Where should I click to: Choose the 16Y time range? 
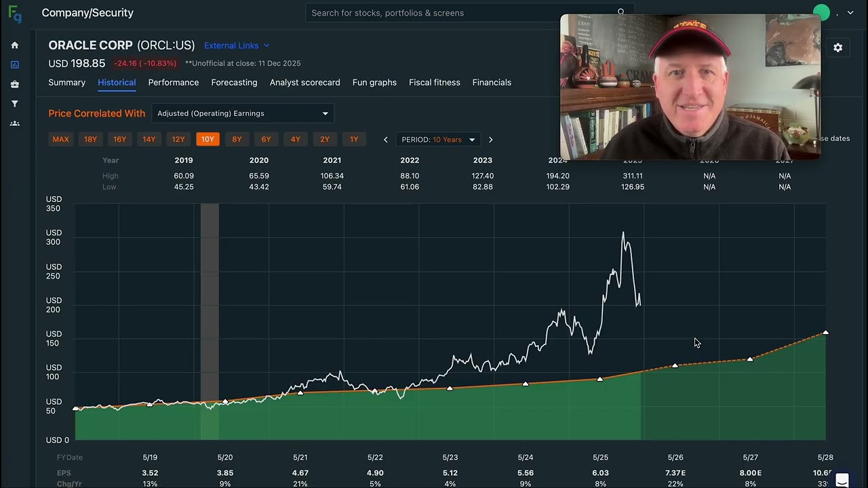point(119,140)
